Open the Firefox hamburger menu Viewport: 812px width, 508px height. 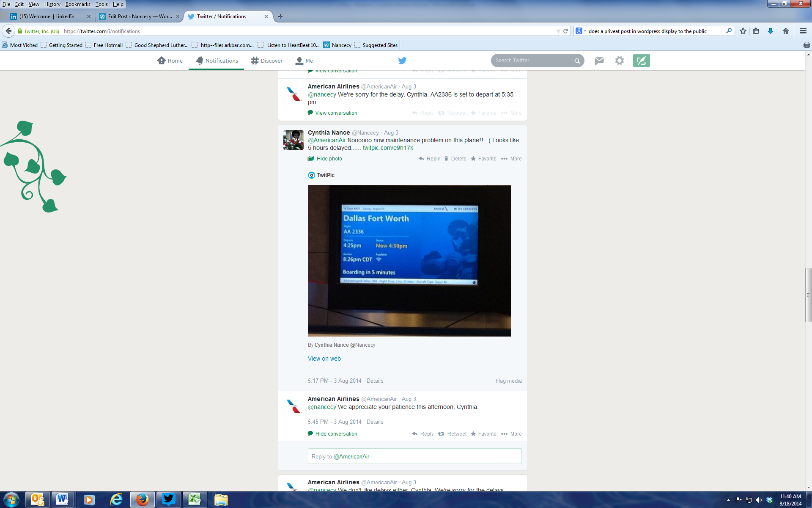pyautogui.click(x=803, y=31)
